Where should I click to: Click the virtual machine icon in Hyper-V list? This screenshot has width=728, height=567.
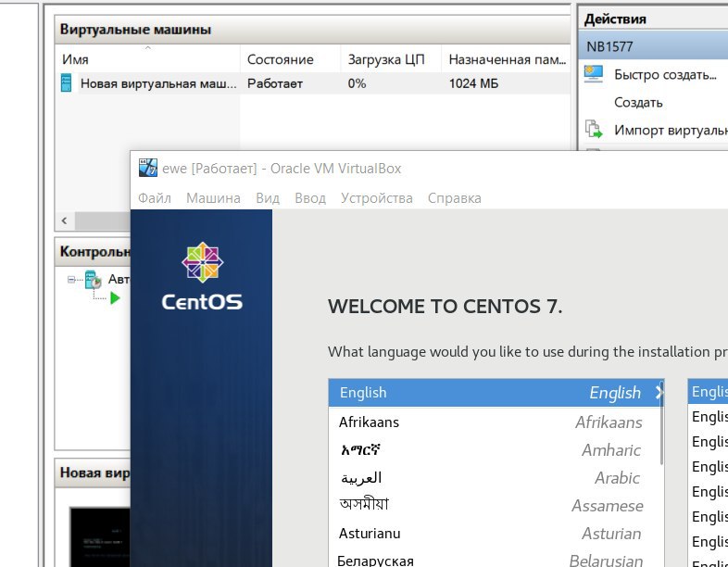67,83
